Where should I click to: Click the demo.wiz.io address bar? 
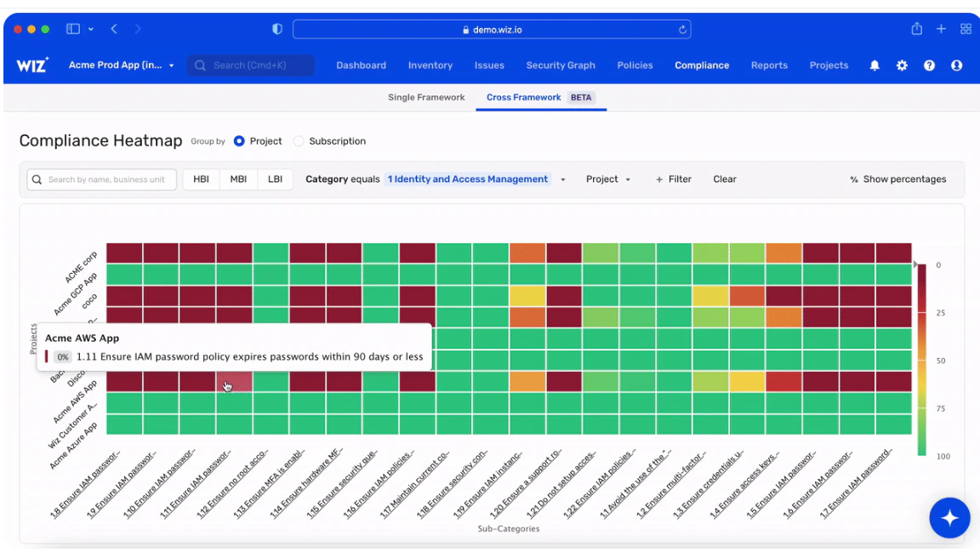[x=492, y=30]
